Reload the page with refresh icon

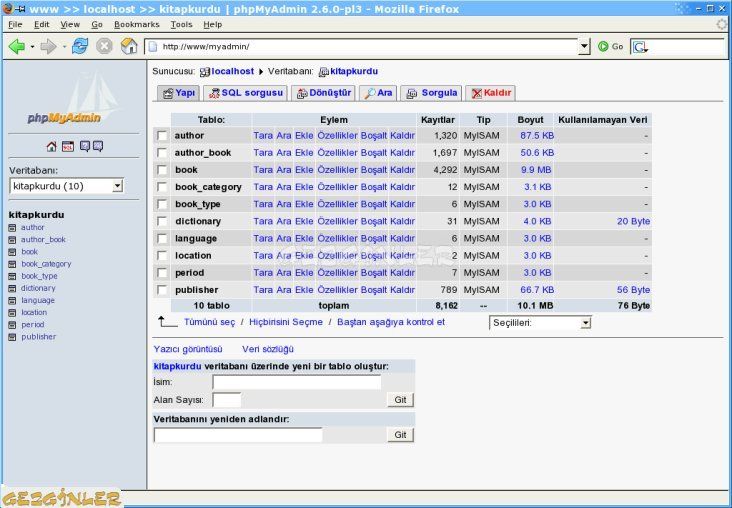(80, 46)
